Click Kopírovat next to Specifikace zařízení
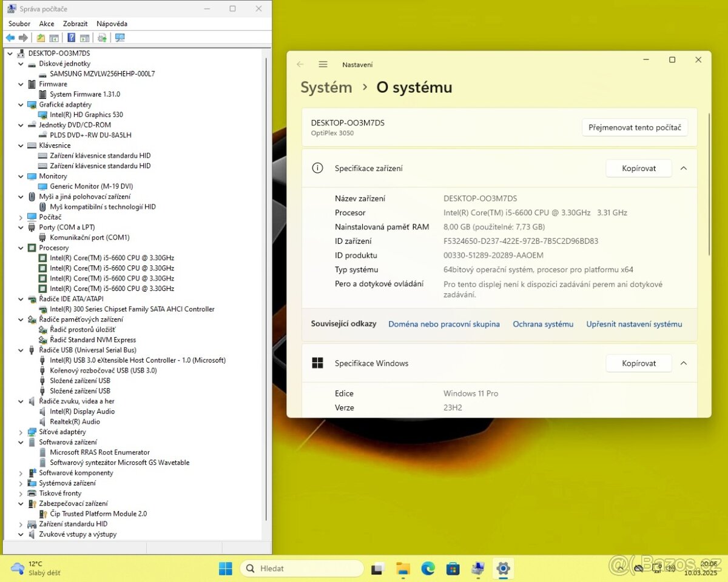Screen dimensions: 728x582 tap(638, 168)
